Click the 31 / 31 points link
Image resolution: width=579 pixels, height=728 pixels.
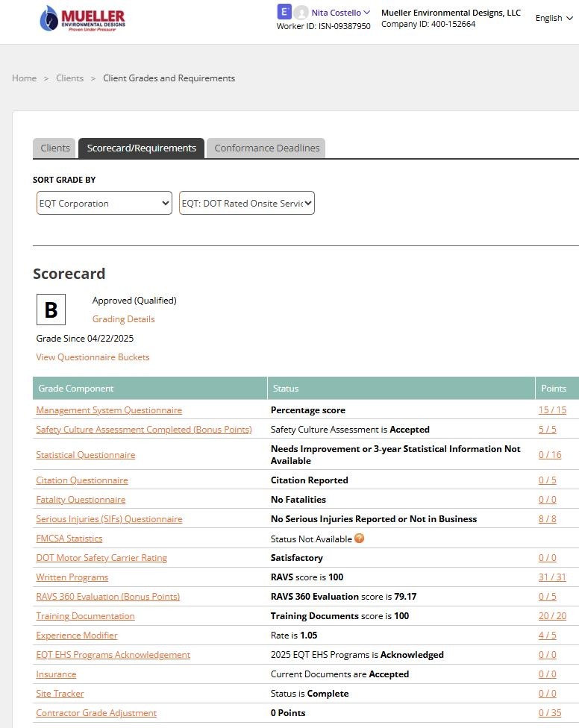coord(553,577)
